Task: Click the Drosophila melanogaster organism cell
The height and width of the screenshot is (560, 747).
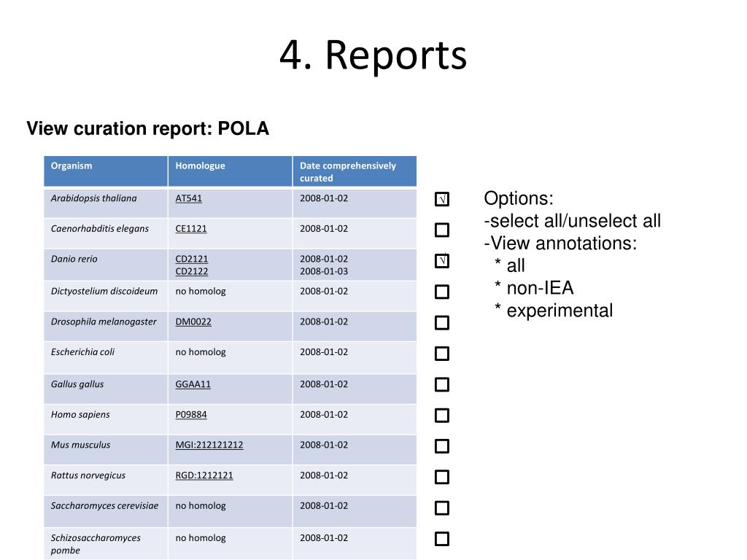Action: [x=106, y=327]
